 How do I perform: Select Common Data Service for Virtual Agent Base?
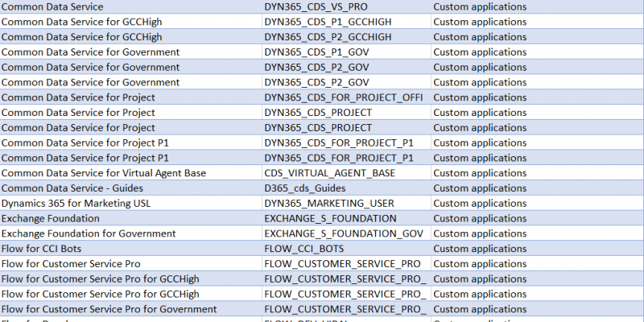(x=130, y=173)
